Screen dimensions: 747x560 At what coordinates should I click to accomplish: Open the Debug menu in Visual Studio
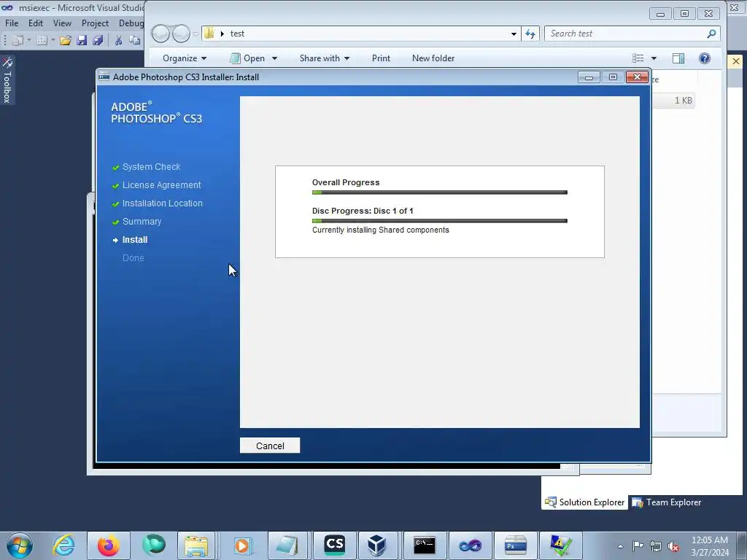click(x=131, y=23)
